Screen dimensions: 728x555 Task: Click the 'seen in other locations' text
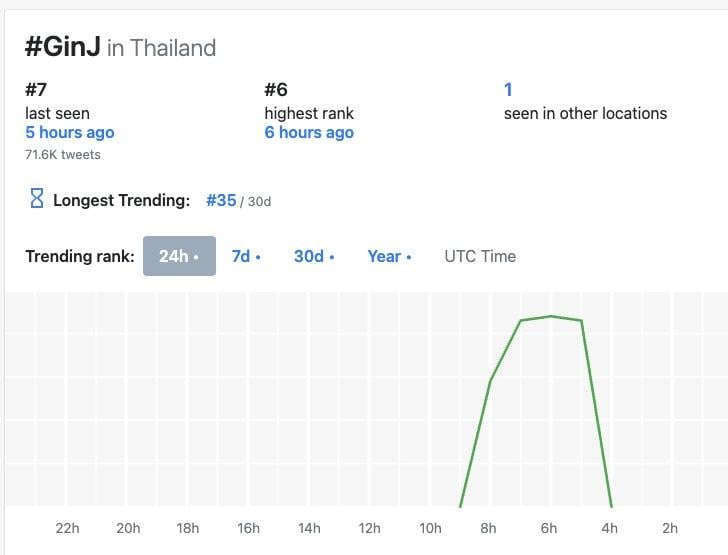(x=585, y=113)
